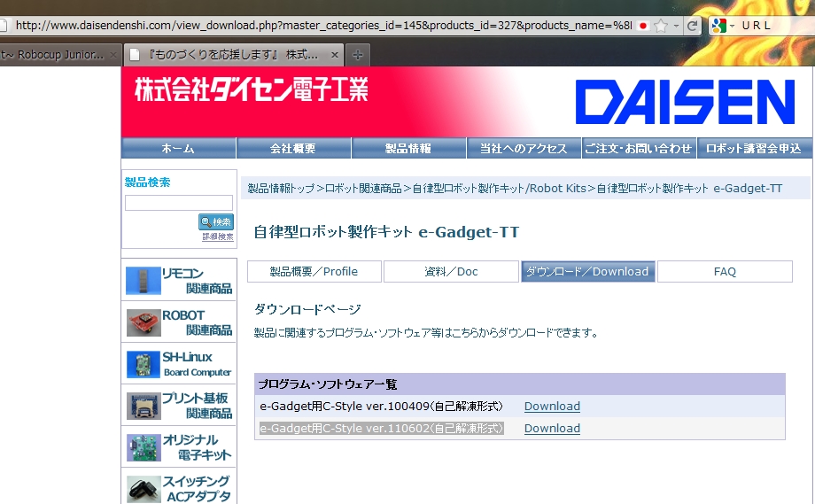Screen dimensions: 815x504
Task: Click the 検索 search button
Action: click(216, 221)
